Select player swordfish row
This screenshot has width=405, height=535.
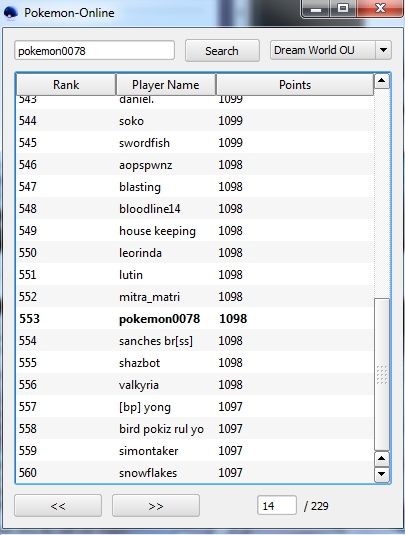tap(195, 143)
